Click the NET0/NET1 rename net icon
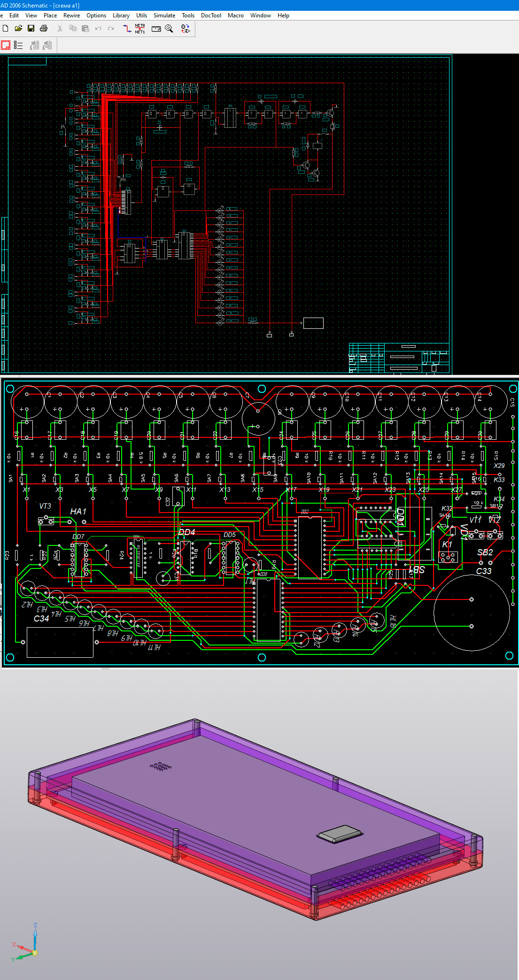This screenshot has width=519, height=980. 140,29
